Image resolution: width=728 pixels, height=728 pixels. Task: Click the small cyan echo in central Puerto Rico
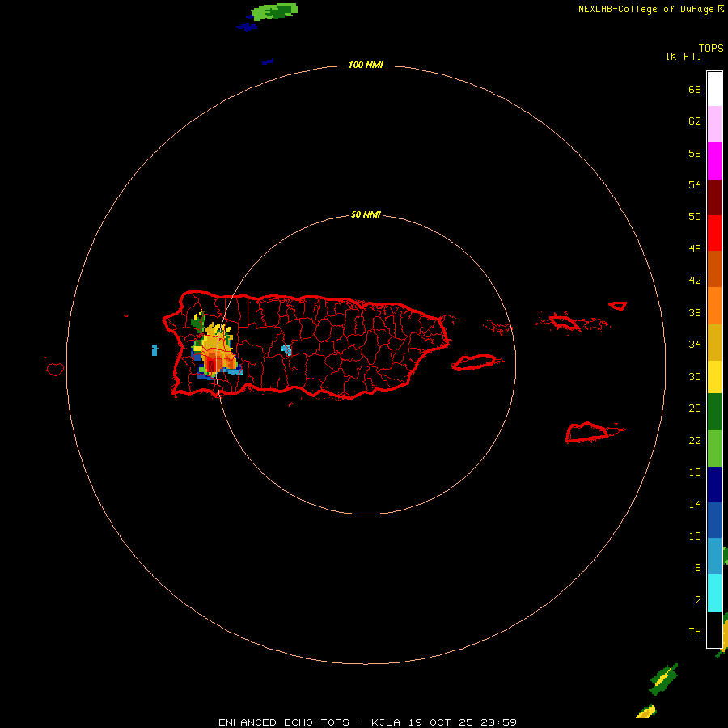pos(286,350)
